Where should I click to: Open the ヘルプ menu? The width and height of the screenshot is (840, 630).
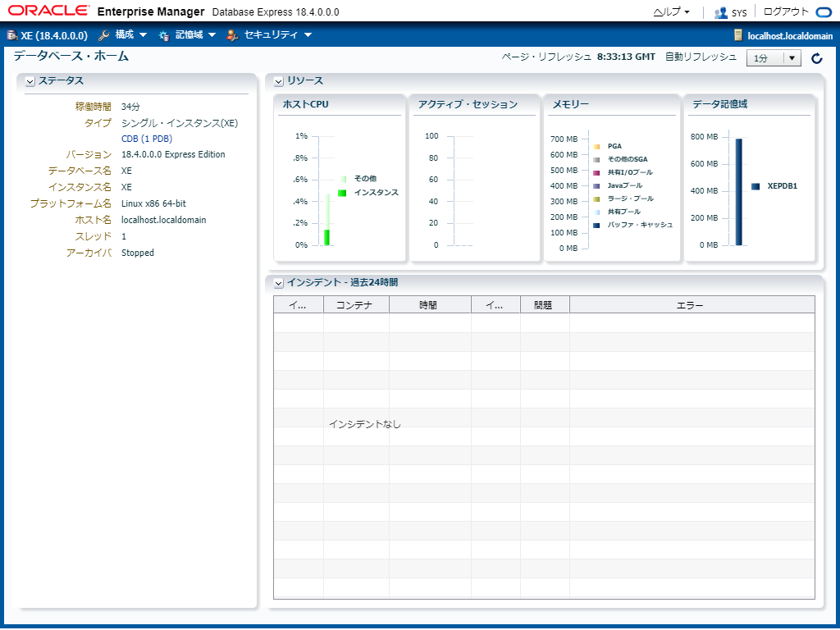pyautogui.click(x=671, y=11)
